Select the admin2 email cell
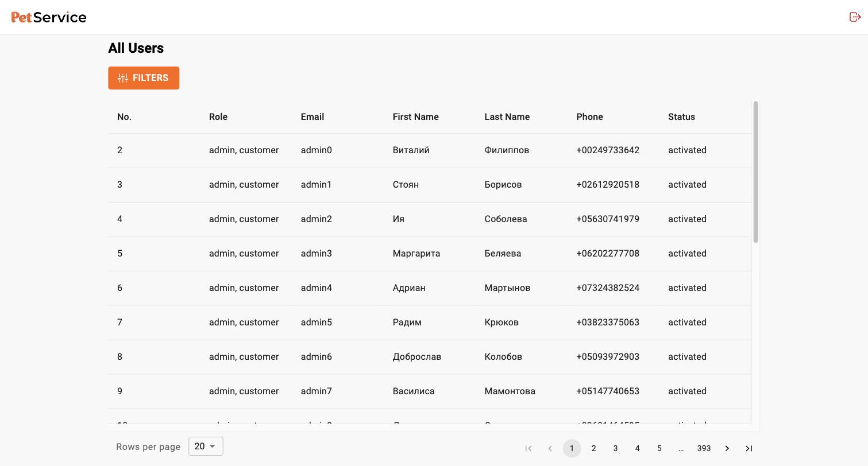This screenshot has width=868, height=466. (317, 219)
